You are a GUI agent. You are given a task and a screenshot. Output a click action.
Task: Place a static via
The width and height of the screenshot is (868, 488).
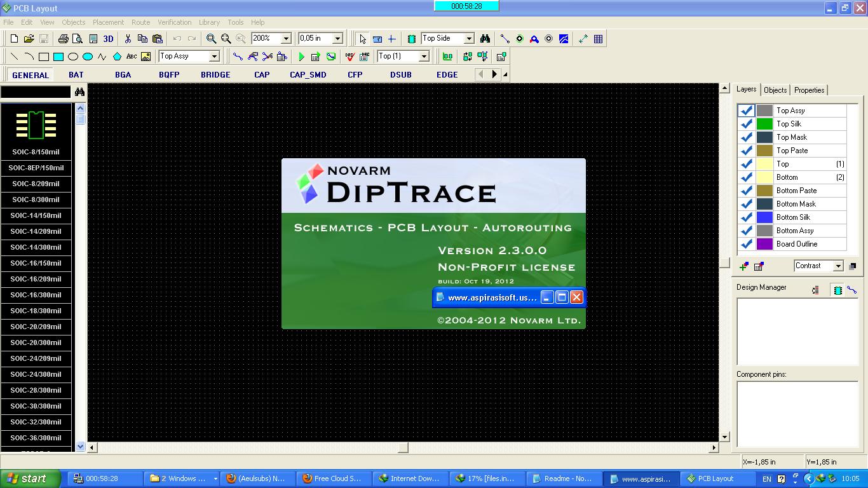pos(519,39)
